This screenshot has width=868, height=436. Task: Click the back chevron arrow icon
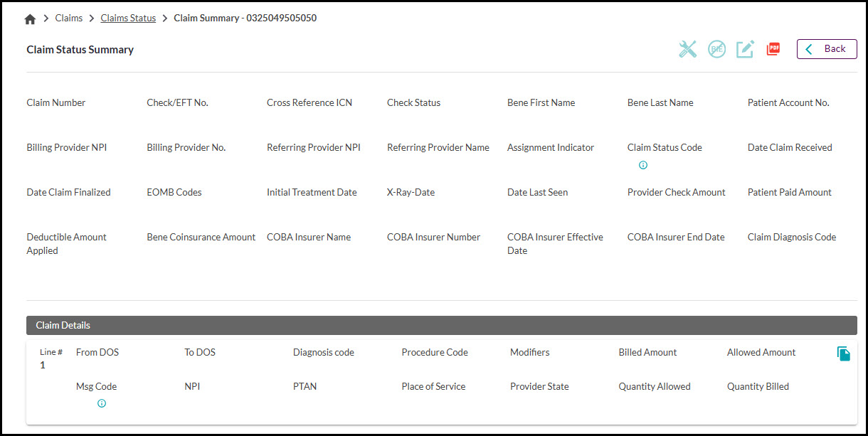(808, 48)
